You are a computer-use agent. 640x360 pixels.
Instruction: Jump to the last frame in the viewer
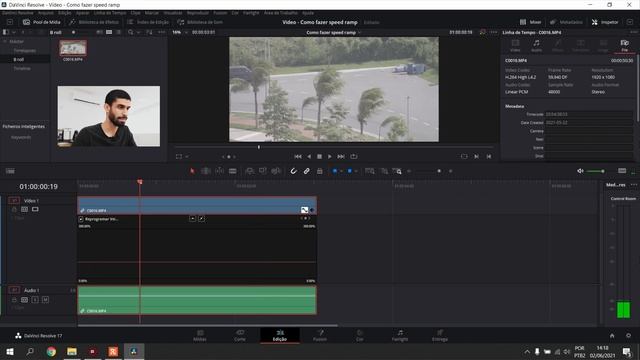(341, 156)
